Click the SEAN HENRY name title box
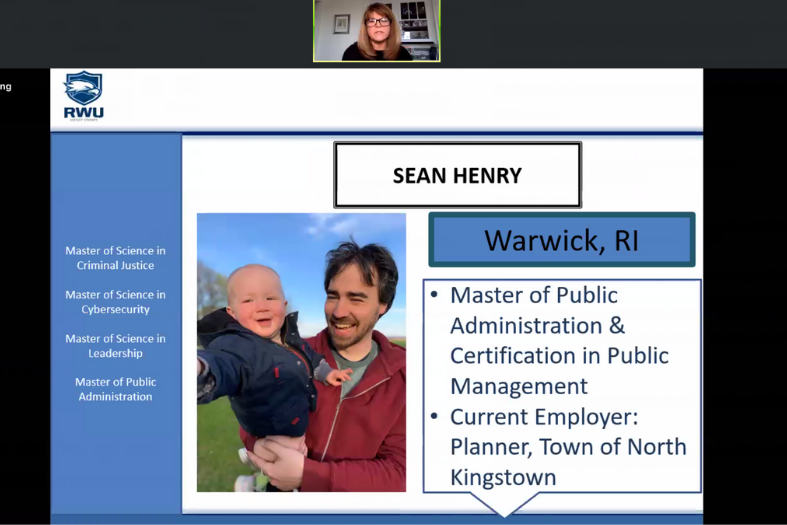This screenshot has height=525, width=787. 457,176
